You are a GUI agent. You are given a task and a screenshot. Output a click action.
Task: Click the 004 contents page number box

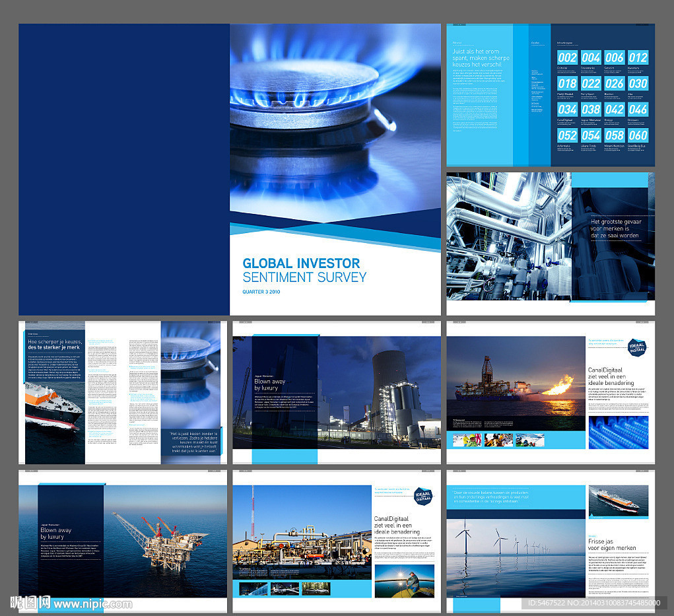(x=591, y=57)
